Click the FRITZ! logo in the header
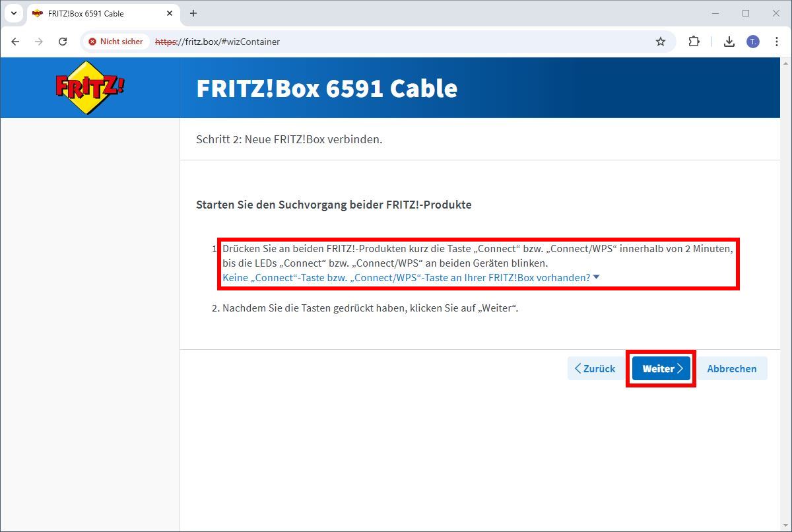Image resolution: width=792 pixels, height=532 pixels. [88, 86]
